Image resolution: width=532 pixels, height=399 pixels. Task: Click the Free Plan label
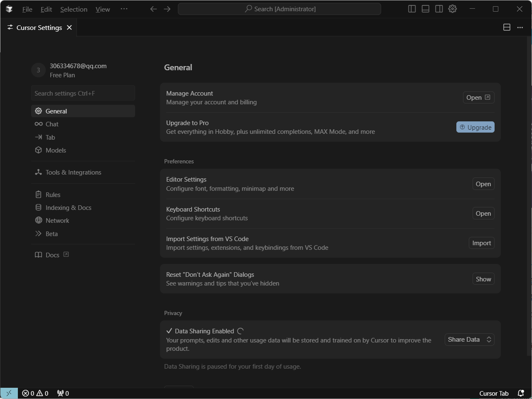click(x=62, y=75)
